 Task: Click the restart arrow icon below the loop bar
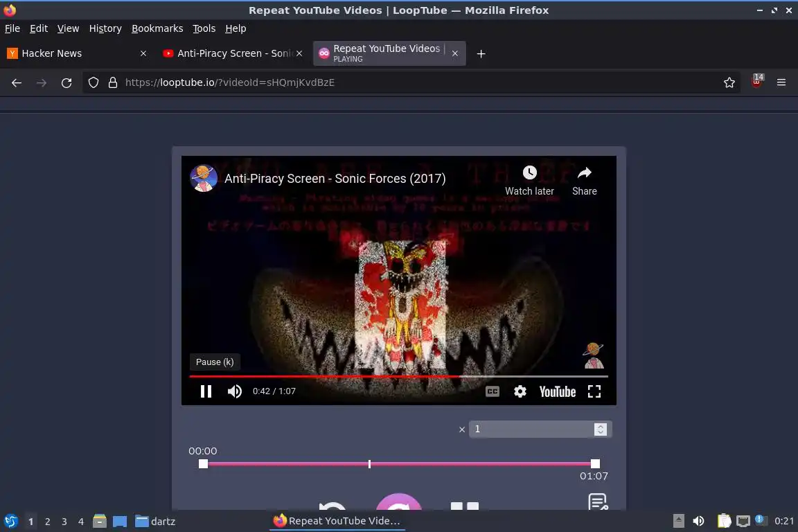point(332,505)
